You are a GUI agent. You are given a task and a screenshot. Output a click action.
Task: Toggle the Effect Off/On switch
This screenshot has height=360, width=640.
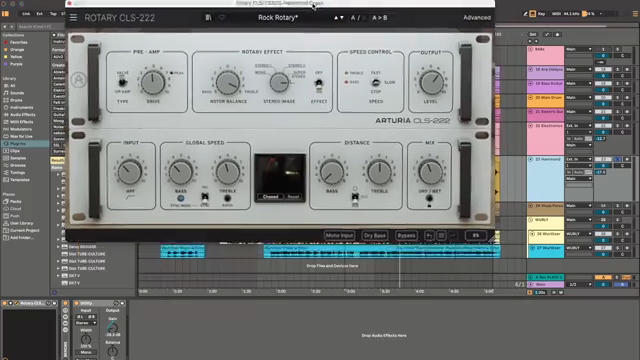pyautogui.click(x=319, y=84)
